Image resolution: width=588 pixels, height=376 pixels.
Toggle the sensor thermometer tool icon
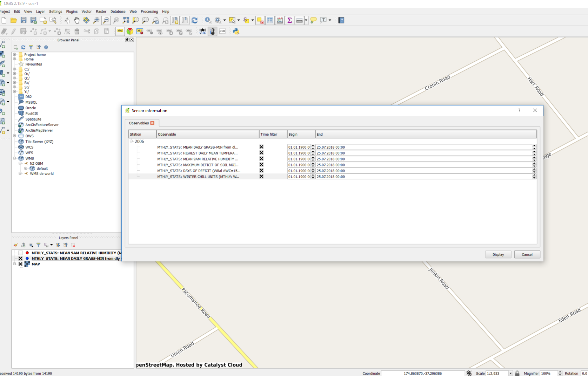(213, 31)
